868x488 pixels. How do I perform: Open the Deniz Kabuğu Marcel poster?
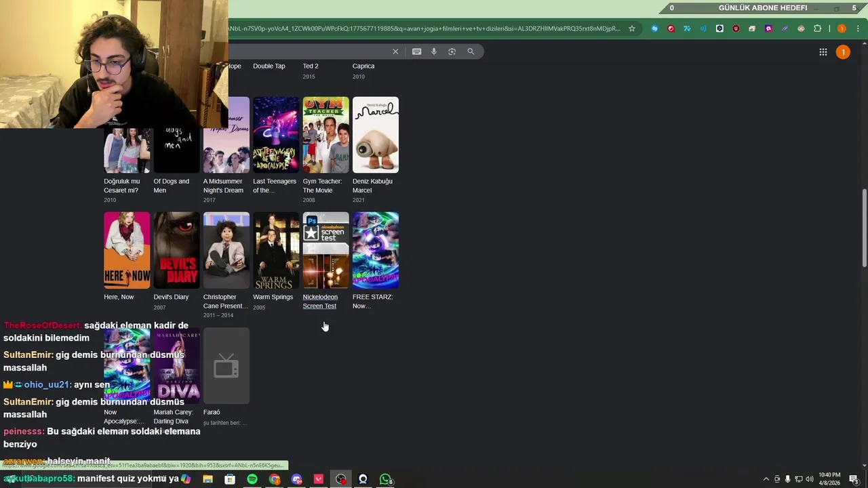coord(376,135)
